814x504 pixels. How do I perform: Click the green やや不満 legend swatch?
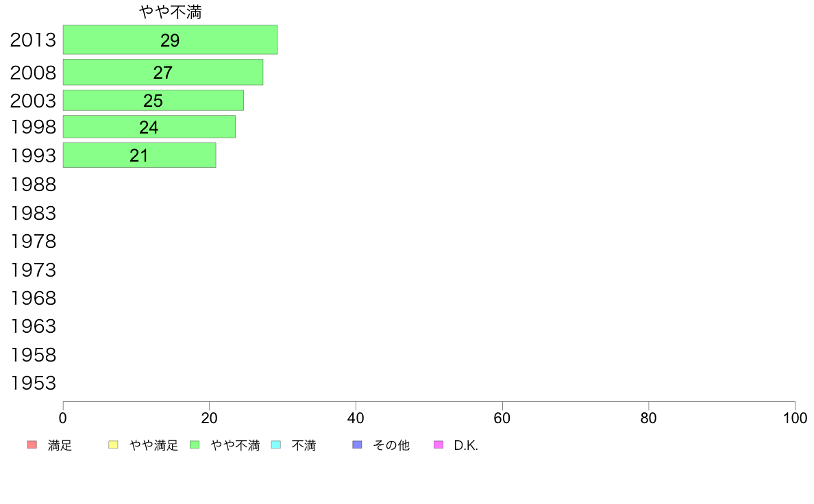[x=195, y=445]
